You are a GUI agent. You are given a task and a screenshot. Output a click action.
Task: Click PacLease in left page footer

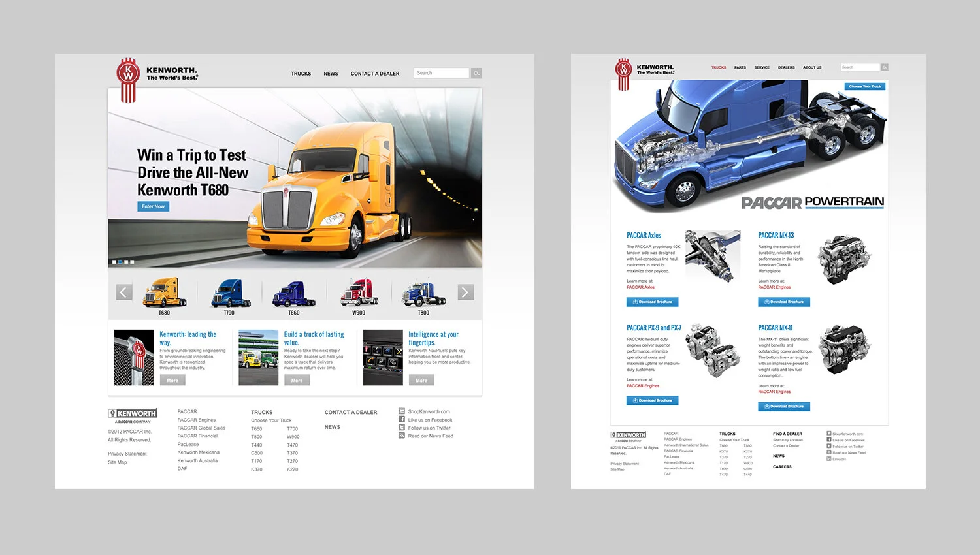tap(188, 445)
